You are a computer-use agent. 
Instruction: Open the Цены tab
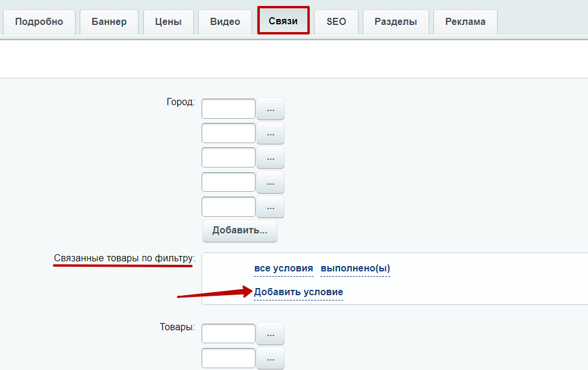click(x=168, y=22)
